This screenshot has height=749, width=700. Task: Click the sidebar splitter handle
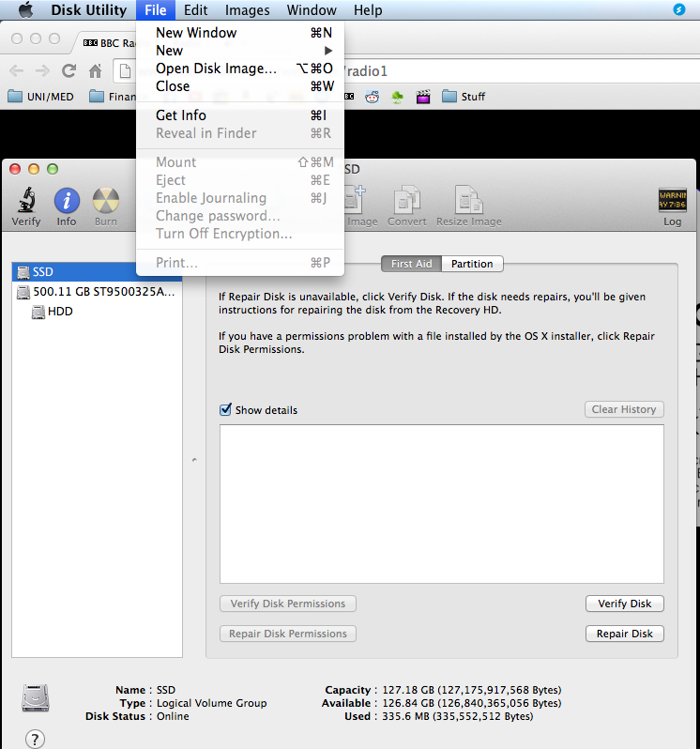click(194, 460)
